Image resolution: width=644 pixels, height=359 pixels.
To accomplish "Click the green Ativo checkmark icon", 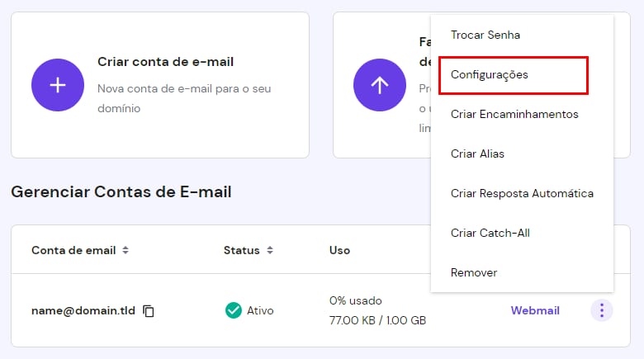I will 233,310.
